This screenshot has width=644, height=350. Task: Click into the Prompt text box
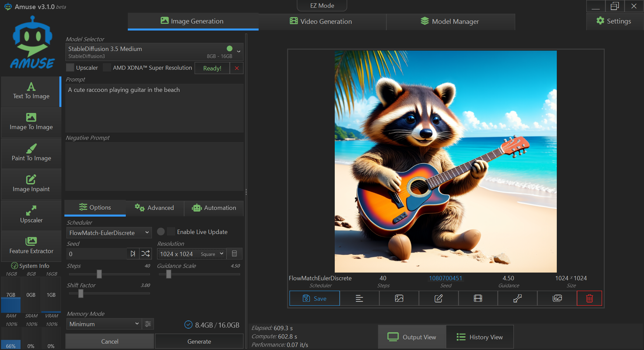click(x=154, y=108)
